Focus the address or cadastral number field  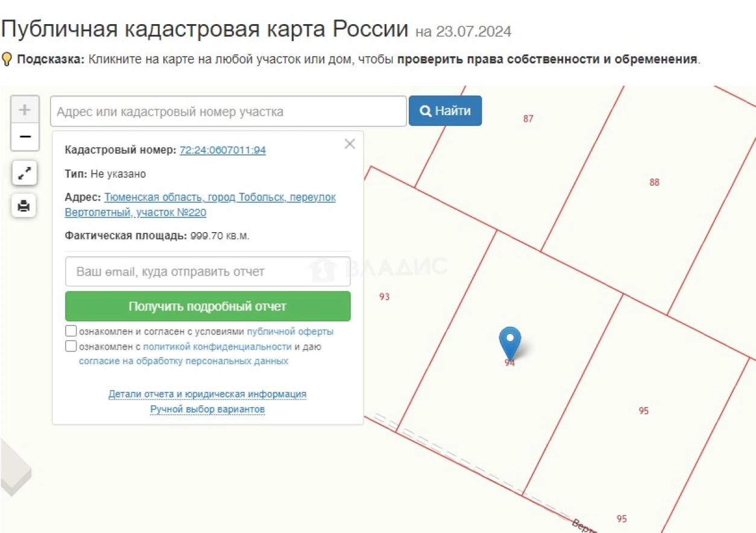tap(228, 112)
